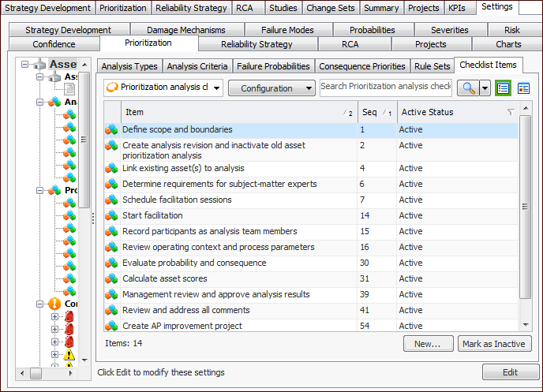
Task: Select the Rule Sets tab
Action: point(433,66)
